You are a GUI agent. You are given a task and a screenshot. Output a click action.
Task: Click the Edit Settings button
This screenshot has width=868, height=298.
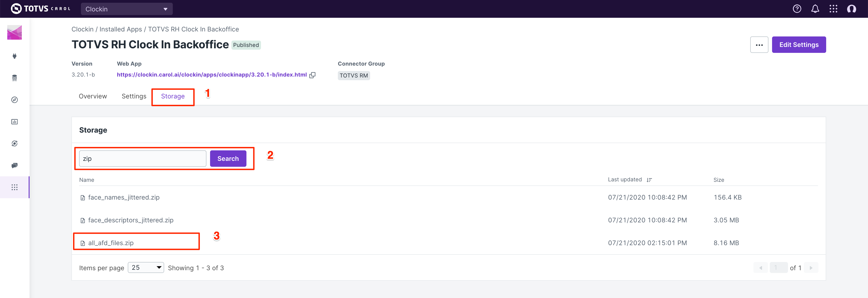pyautogui.click(x=799, y=45)
